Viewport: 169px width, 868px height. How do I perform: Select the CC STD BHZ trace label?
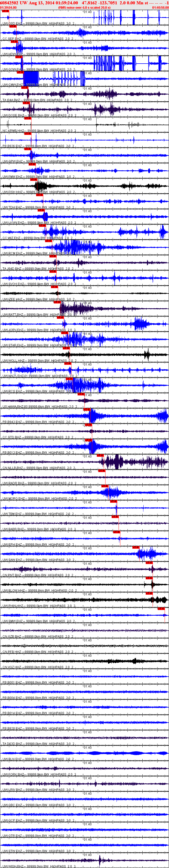pos(38,437)
